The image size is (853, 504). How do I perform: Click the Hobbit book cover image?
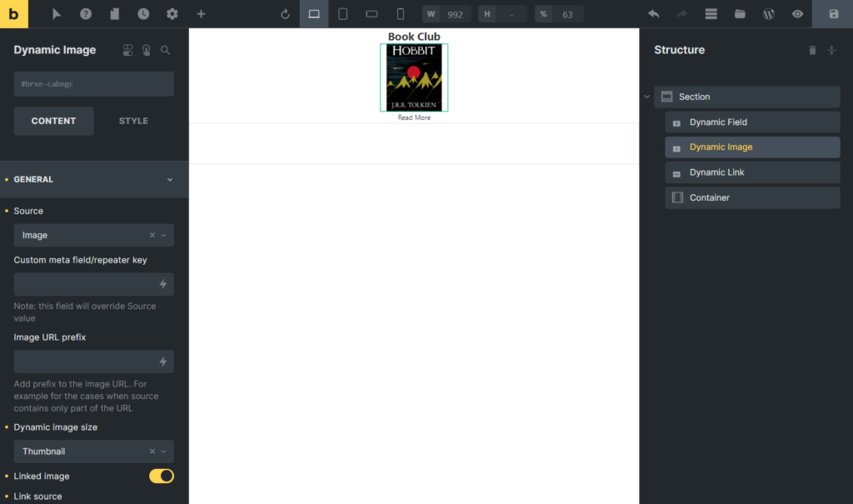414,77
